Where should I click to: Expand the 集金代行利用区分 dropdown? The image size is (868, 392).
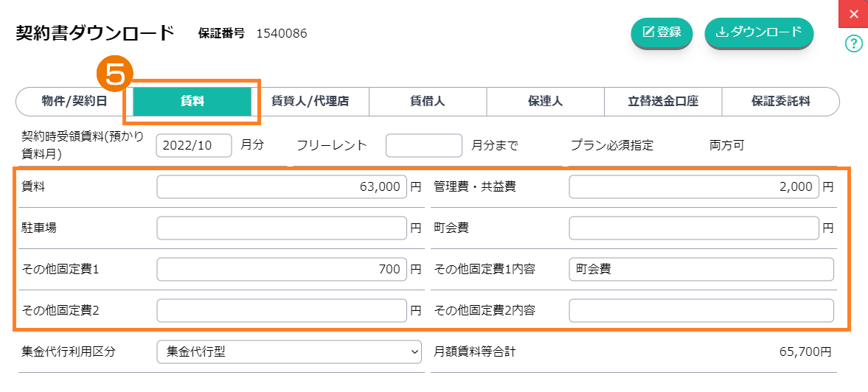coord(289,352)
